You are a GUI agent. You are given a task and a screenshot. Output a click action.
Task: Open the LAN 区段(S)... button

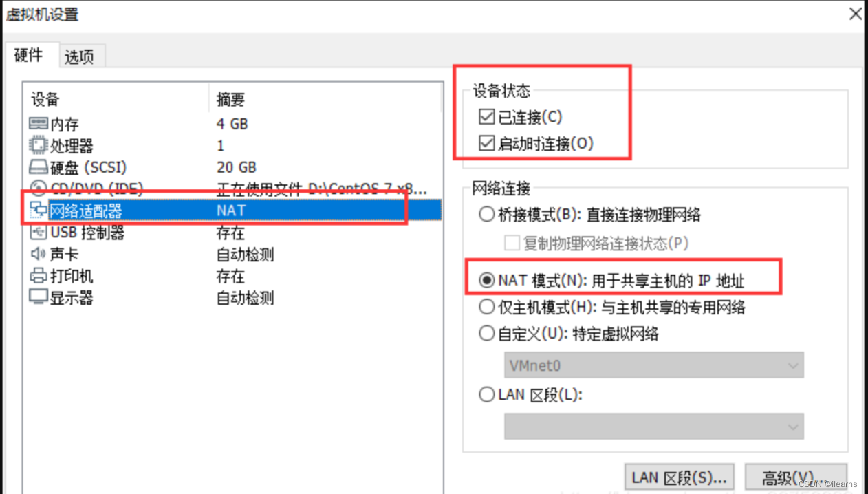679,477
